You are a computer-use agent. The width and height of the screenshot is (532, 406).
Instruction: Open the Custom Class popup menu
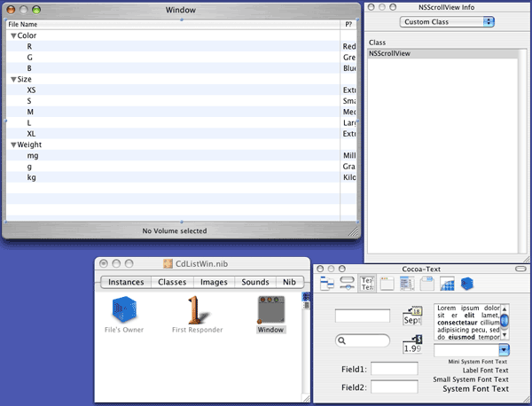pyautogui.click(x=447, y=21)
